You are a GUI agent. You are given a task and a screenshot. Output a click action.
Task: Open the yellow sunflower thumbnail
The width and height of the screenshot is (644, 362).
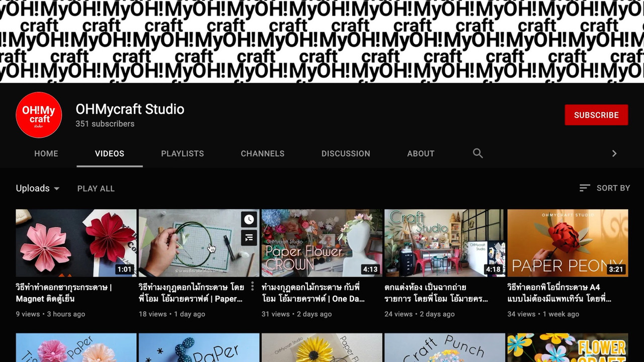click(x=322, y=347)
